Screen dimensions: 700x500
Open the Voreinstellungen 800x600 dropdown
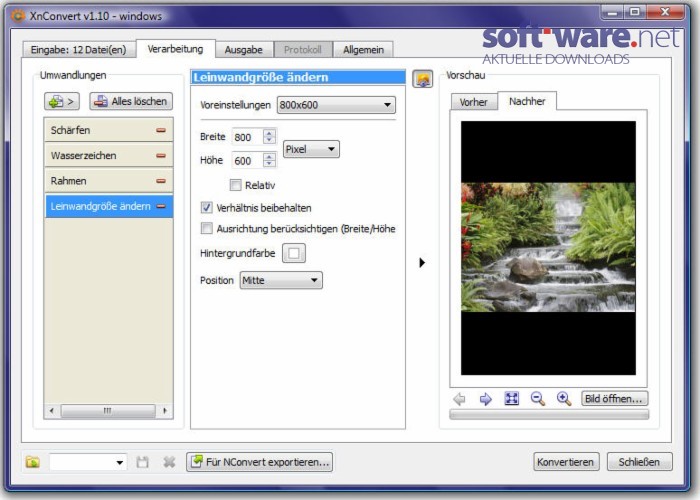[x=336, y=105]
